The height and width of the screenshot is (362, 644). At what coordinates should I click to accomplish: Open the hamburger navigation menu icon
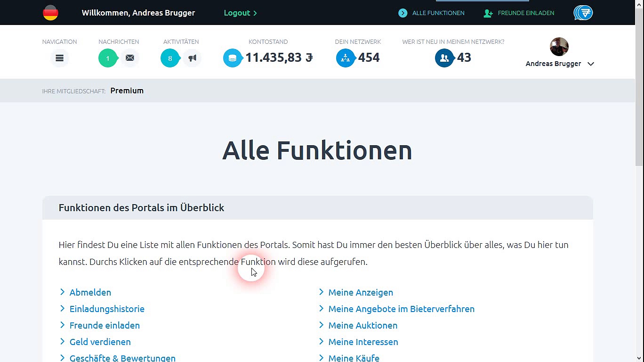59,58
